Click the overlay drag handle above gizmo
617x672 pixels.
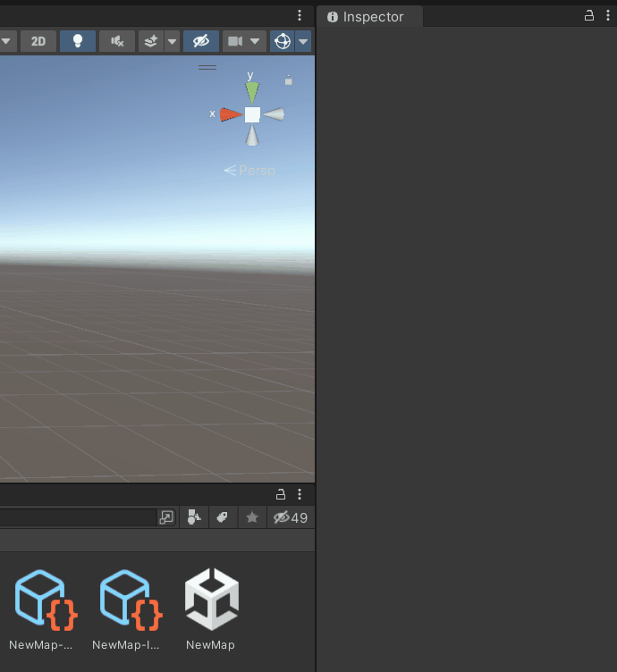click(x=207, y=67)
